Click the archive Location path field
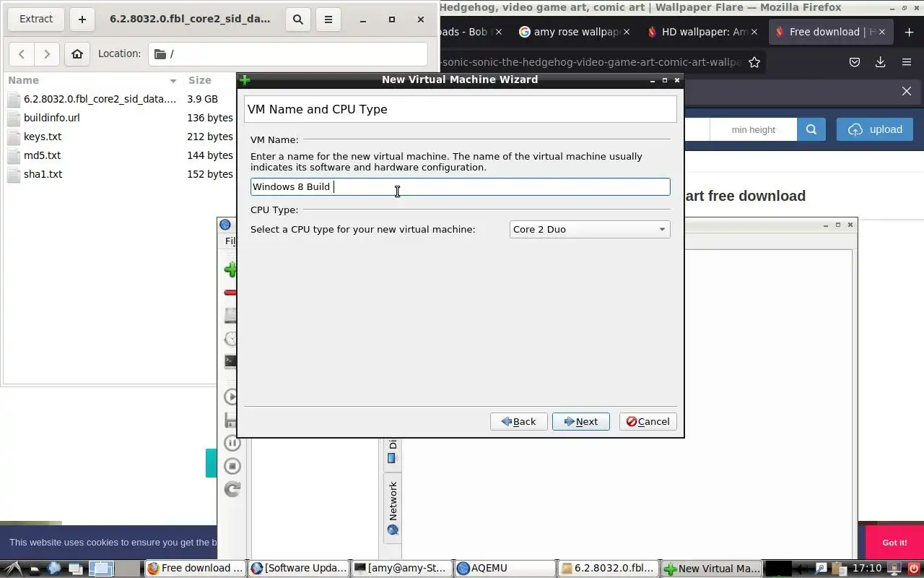 coord(288,53)
